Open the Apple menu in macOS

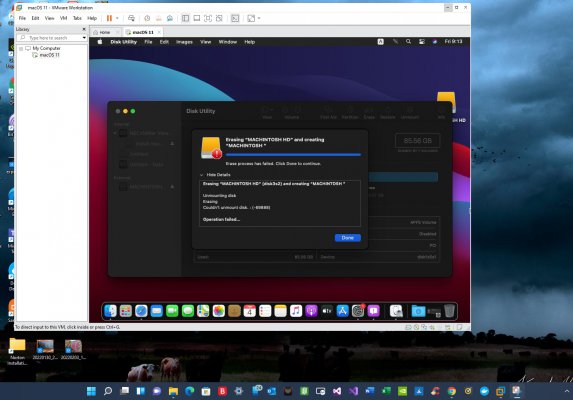[x=100, y=42]
